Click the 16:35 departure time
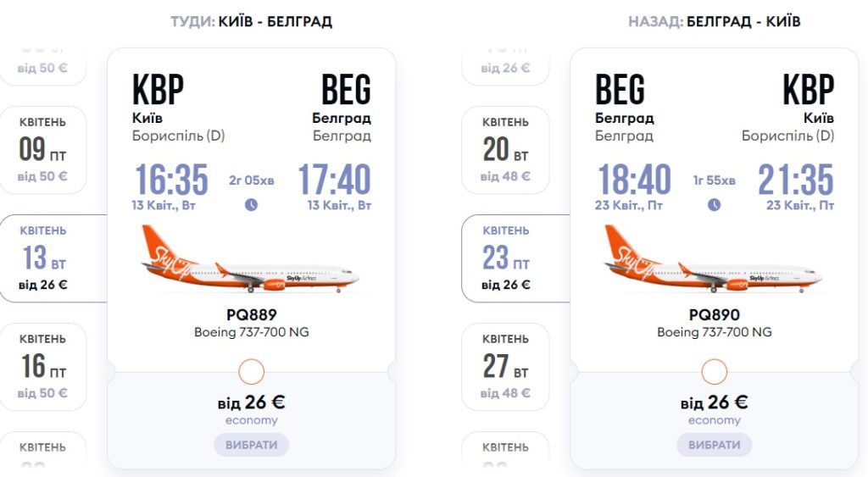The width and height of the screenshot is (868, 477). (171, 180)
